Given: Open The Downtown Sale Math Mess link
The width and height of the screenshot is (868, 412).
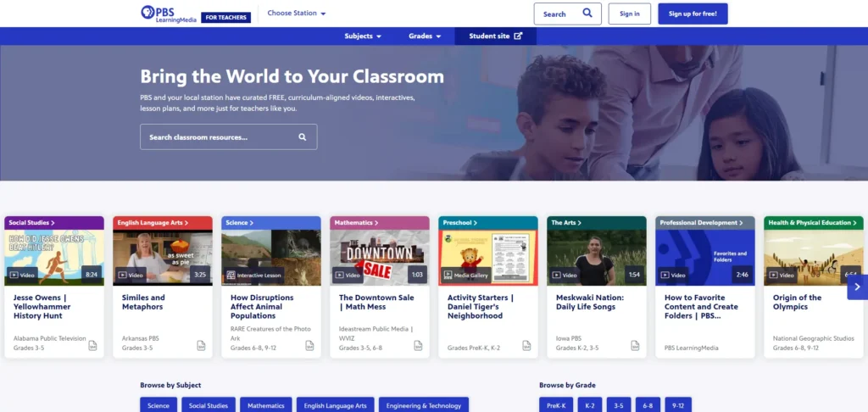Looking at the screenshot, I should [376, 302].
